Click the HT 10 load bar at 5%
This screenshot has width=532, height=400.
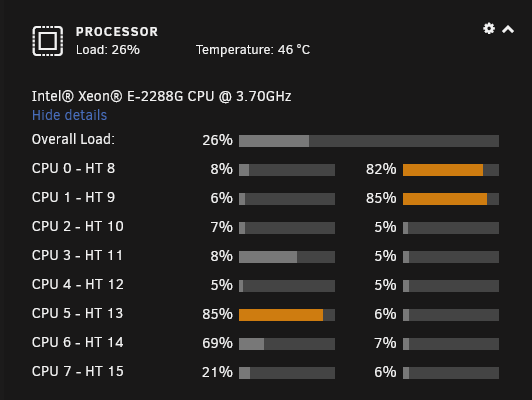click(451, 228)
